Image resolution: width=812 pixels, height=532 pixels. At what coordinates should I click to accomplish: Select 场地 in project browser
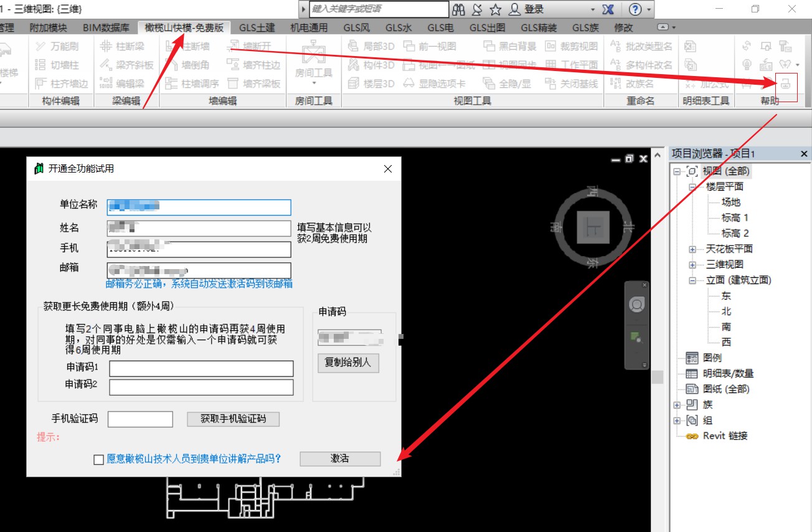pyautogui.click(x=731, y=202)
